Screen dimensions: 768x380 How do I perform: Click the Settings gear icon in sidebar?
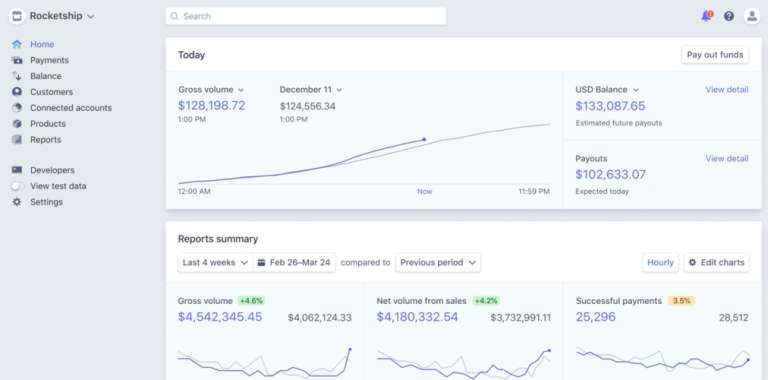[17, 202]
